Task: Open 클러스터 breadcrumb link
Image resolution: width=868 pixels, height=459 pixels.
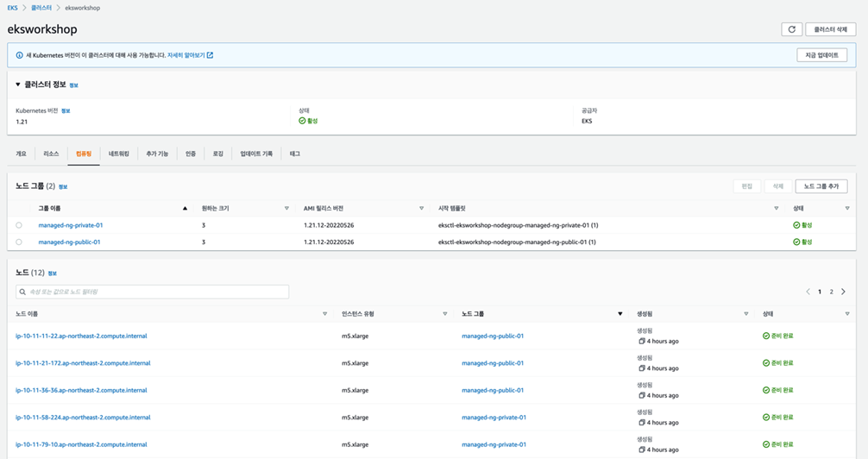Action: coord(41,9)
